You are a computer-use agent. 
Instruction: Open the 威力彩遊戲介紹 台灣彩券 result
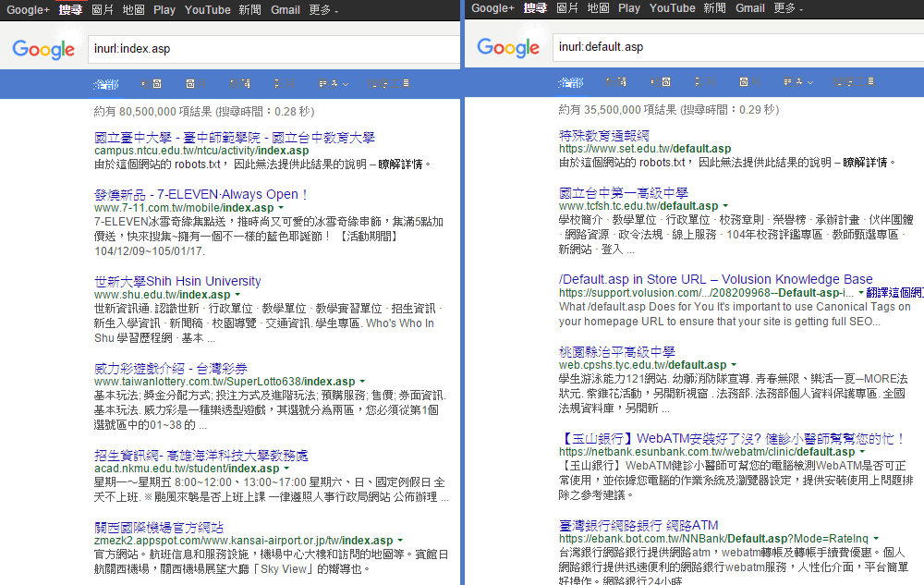(x=171, y=368)
